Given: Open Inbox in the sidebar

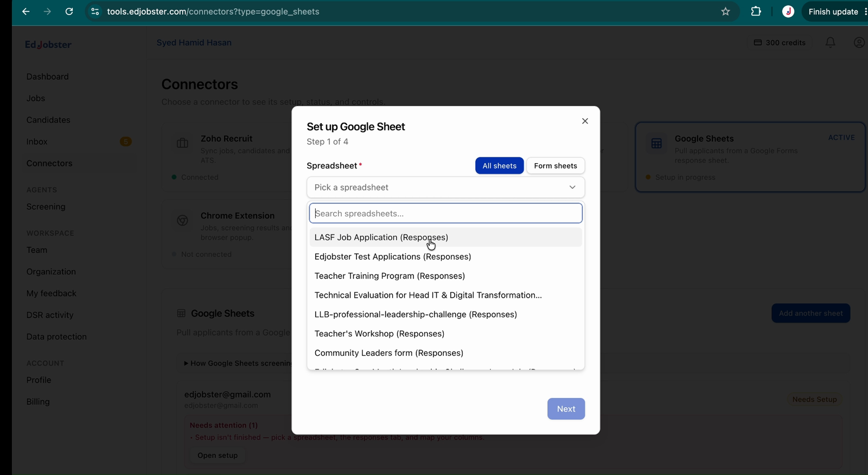Looking at the screenshot, I should 37,142.
